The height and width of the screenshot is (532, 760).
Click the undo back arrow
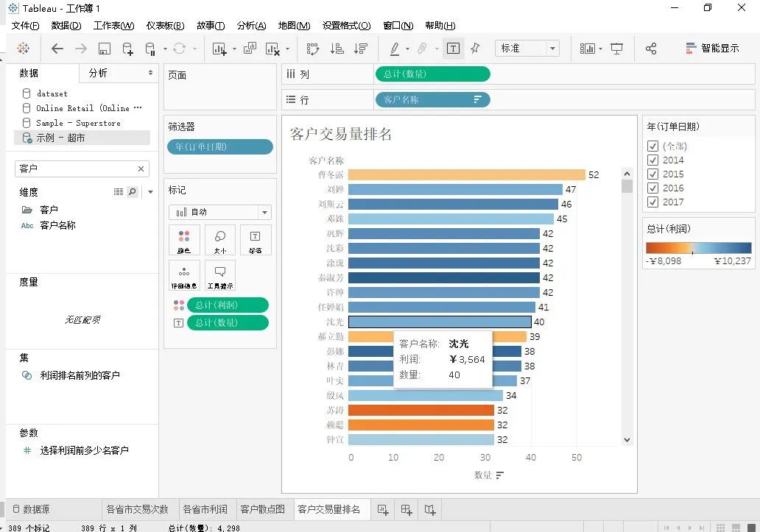pyautogui.click(x=57, y=49)
